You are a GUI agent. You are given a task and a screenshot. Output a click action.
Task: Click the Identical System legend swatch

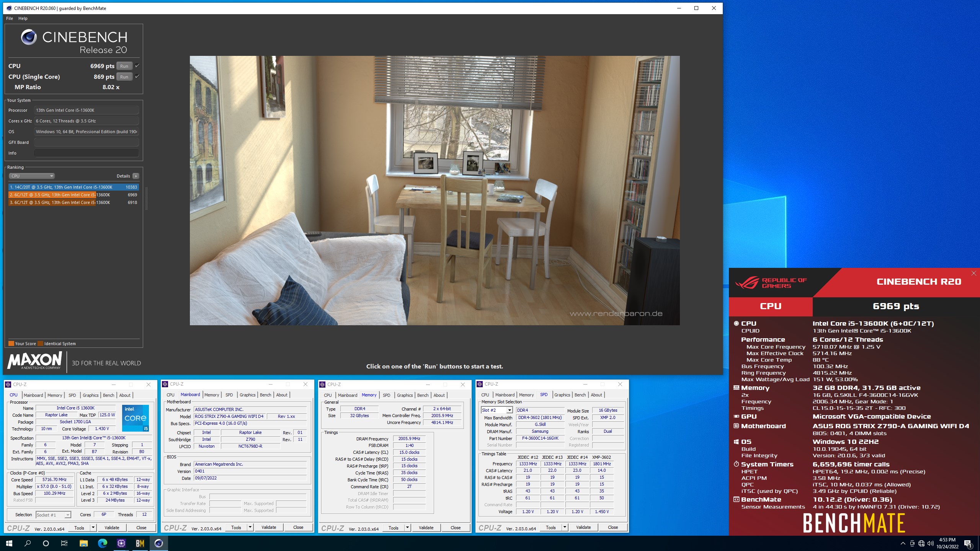(40, 344)
